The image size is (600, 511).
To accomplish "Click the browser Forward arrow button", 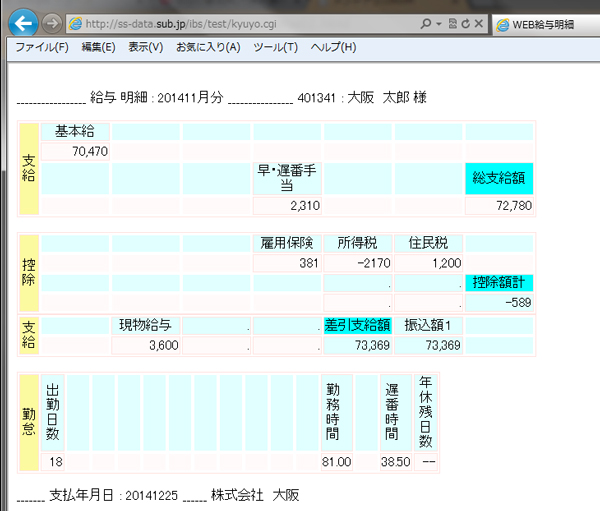I will coord(53,23).
